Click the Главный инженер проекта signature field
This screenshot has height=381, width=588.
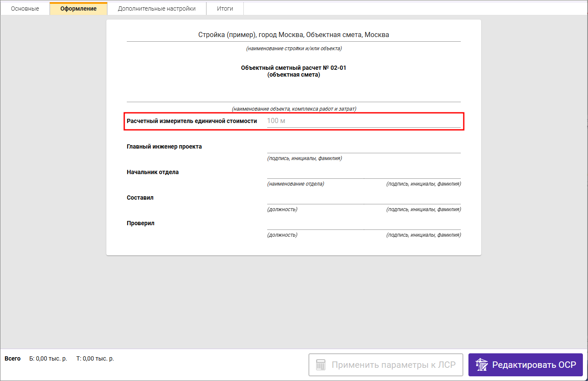[363, 147]
